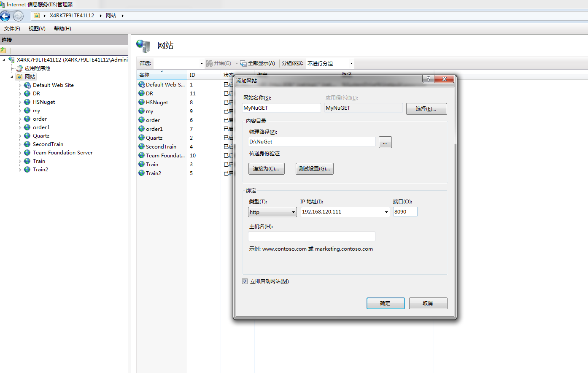Image resolution: width=588 pixels, height=373 pixels.
Task: Toggle the start website immediately checkbox
Action: [x=245, y=281]
